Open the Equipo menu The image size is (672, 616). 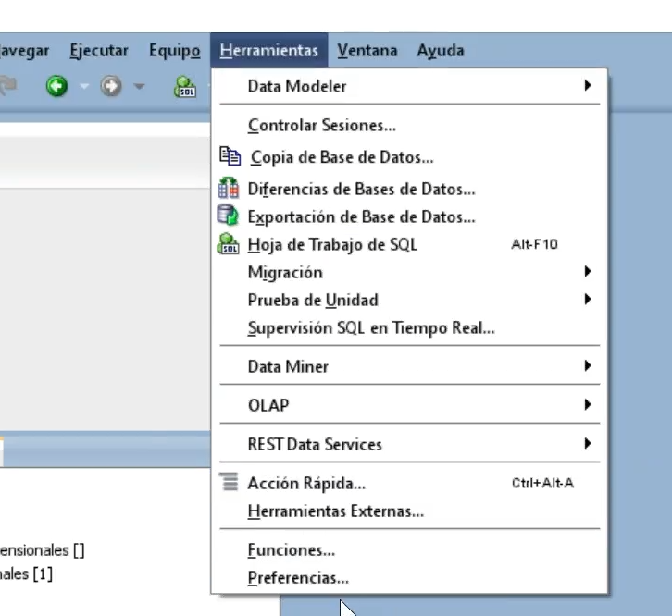tap(174, 51)
